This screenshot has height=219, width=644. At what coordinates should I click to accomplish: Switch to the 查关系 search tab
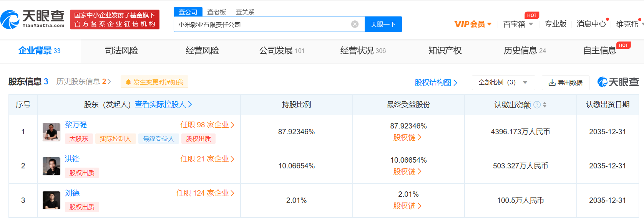[x=245, y=12]
